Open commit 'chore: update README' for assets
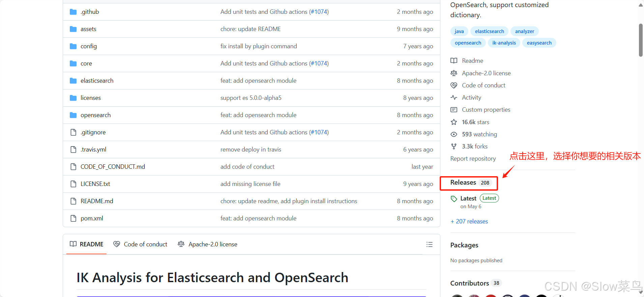This screenshot has height=297, width=644. coord(251,29)
